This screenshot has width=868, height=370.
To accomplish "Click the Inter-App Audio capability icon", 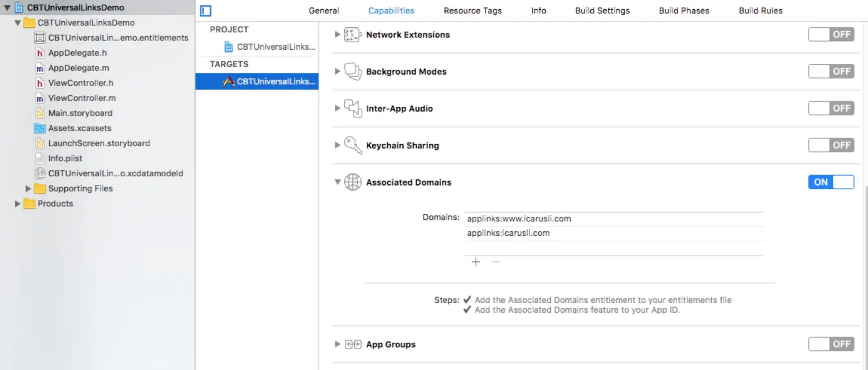I will click(353, 109).
